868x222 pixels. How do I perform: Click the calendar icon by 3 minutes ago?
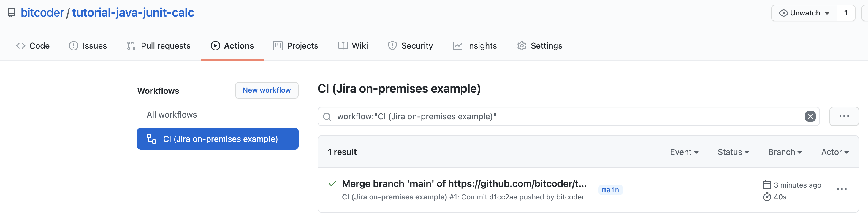tap(766, 185)
